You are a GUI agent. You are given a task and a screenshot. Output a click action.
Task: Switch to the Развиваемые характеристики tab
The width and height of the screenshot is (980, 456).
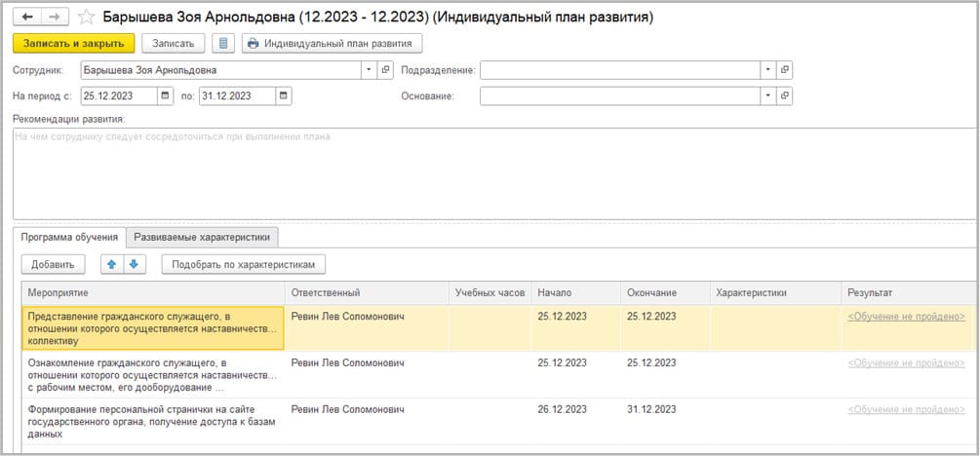(204, 236)
